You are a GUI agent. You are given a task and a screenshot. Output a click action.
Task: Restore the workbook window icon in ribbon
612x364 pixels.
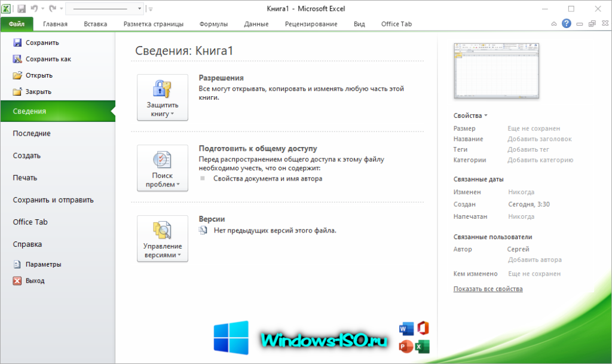point(592,24)
